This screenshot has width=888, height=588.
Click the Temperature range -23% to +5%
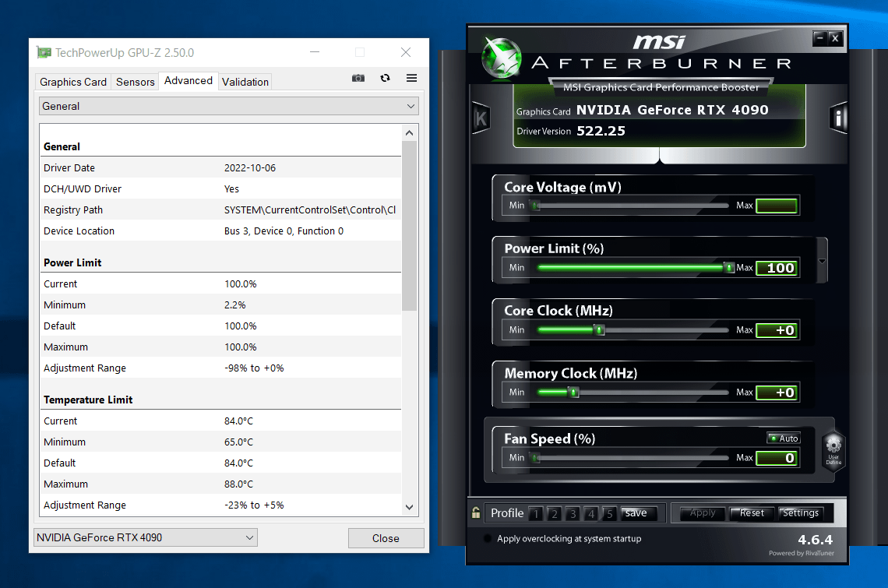pos(254,505)
